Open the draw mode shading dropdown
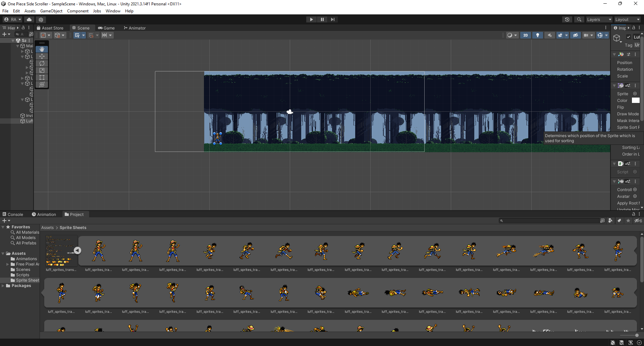The image size is (644, 346). (x=512, y=35)
